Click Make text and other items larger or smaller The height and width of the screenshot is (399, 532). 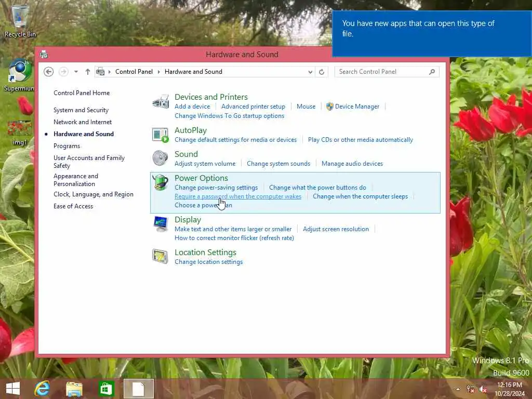(x=233, y=229)
